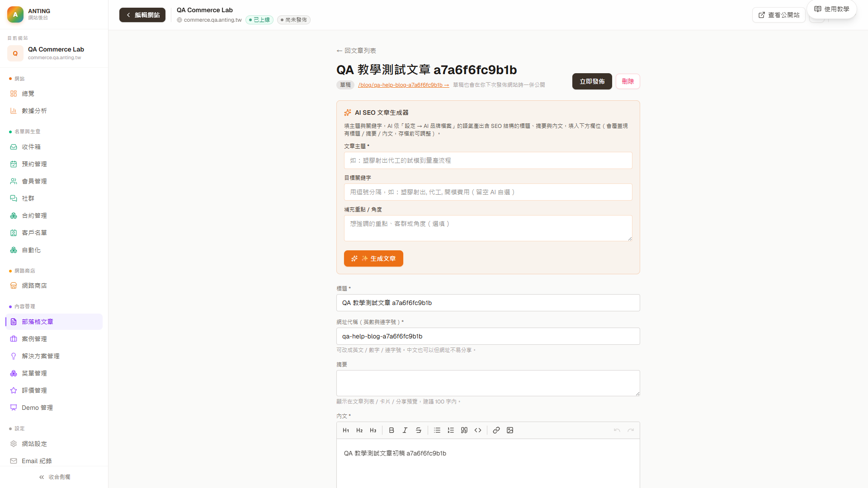
Task: Click the undo icon in editor
Action: pyautogui.click(x=617, y=430)
